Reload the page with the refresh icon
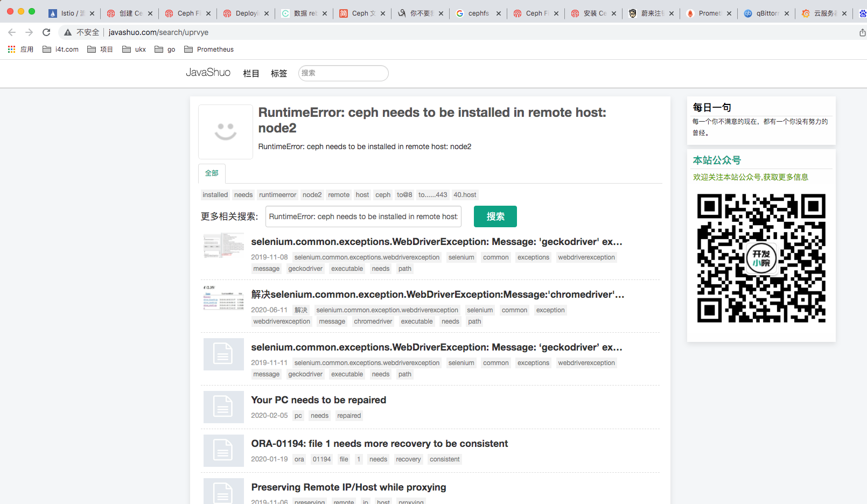The height and width of the screenshot is (504, 867). click(x=46, y=32)
